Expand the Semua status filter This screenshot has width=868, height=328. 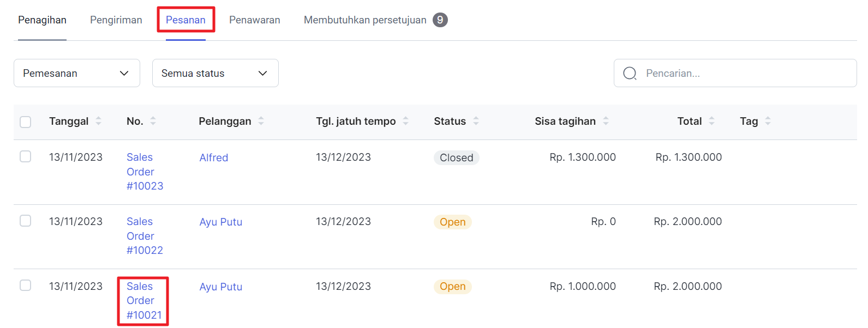pyautogui.click(x=215, y=73)
